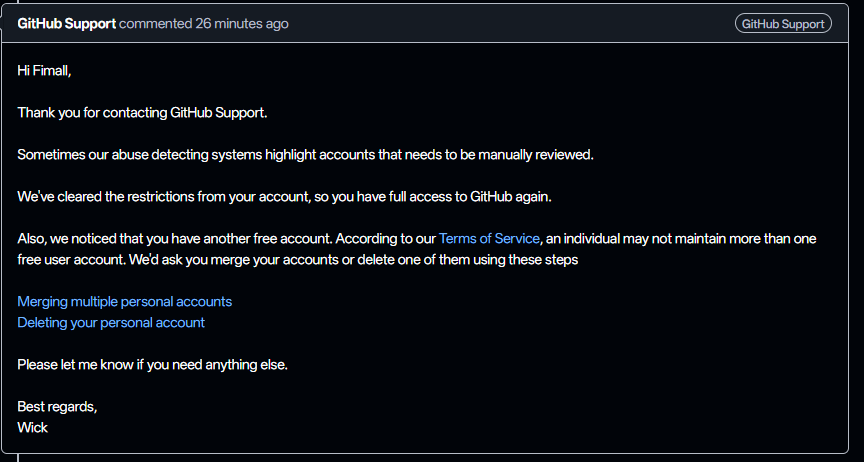
Task: Click the free user account second line
Action: (298, 260)
